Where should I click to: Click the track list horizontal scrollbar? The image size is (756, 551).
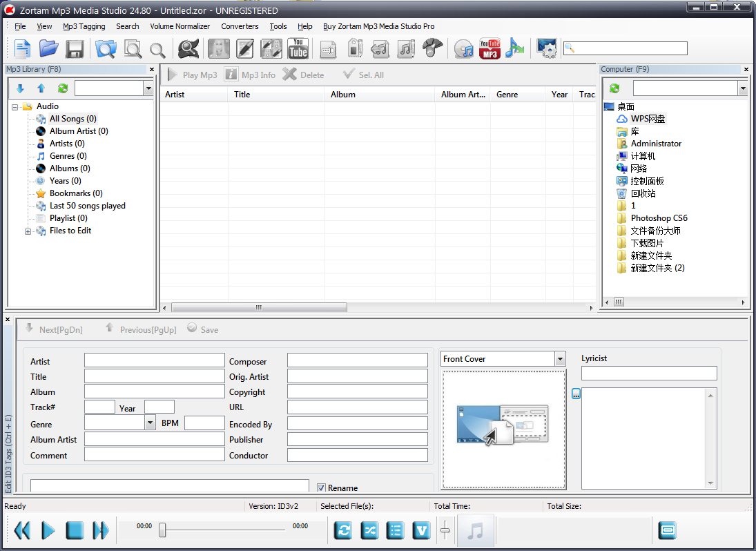[x=258, y=307]
